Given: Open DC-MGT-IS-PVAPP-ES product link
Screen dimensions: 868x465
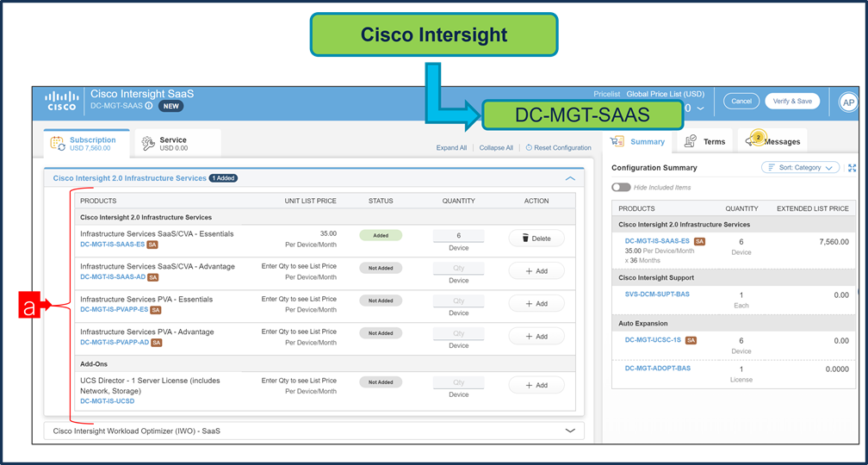Looking at the screenshot, I should tap(114, 309).
